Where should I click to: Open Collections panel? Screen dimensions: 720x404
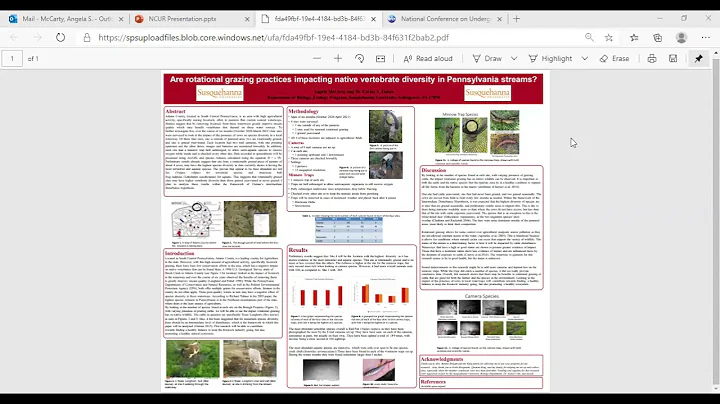[x=658, y=38]
